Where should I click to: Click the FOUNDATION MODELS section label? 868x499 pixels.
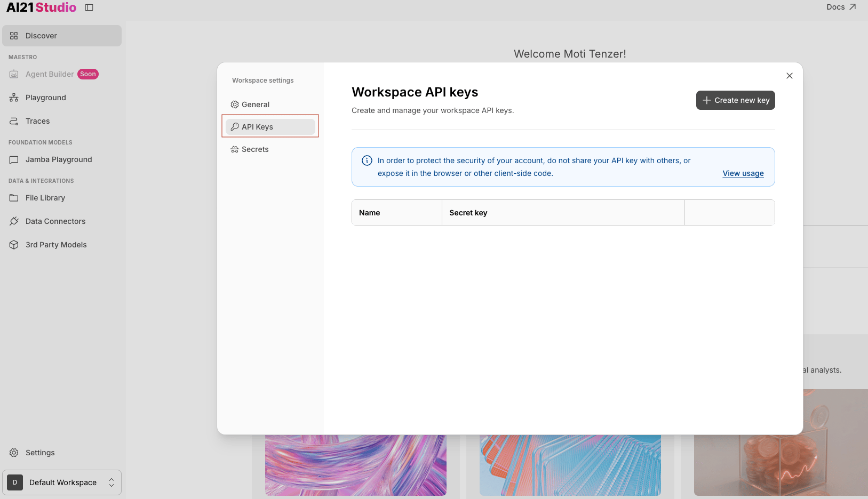41,142
